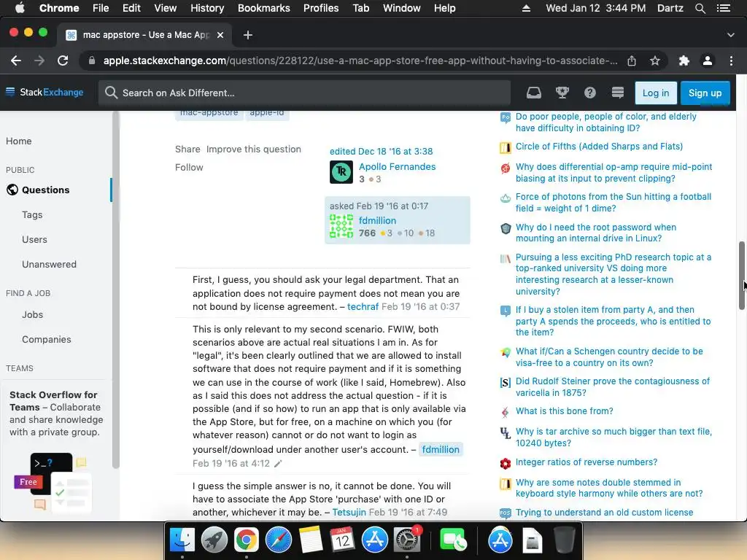Open the View menu

[166, 8]
